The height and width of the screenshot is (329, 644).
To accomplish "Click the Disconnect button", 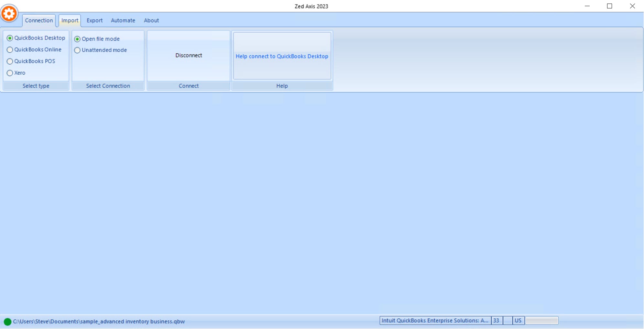I will (188, 55).
